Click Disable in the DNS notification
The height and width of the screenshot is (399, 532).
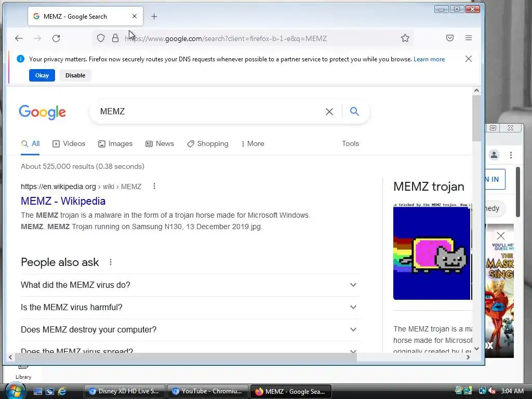(x=75, y=75)
